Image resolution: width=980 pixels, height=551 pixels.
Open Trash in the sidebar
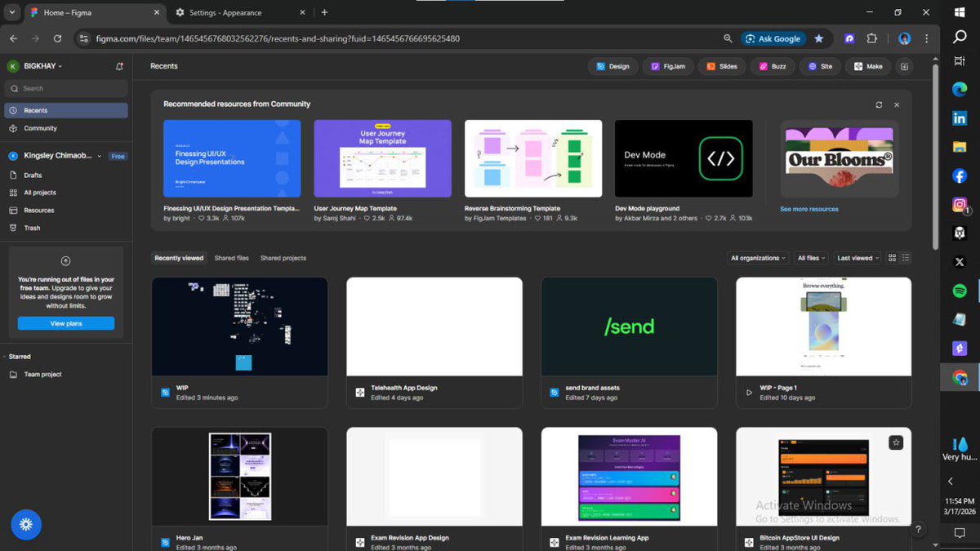(66, 228)
